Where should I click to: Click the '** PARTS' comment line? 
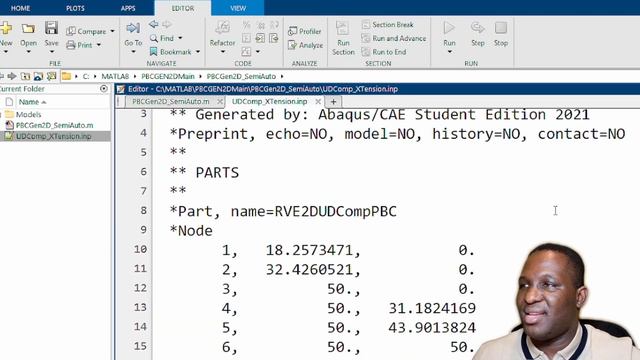(x=204, y=172)
